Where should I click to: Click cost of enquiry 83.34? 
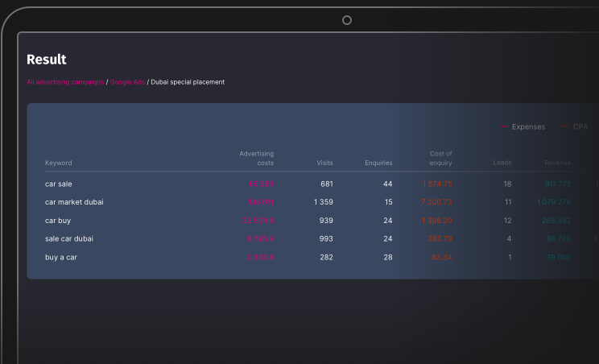[x=442, y=258]
